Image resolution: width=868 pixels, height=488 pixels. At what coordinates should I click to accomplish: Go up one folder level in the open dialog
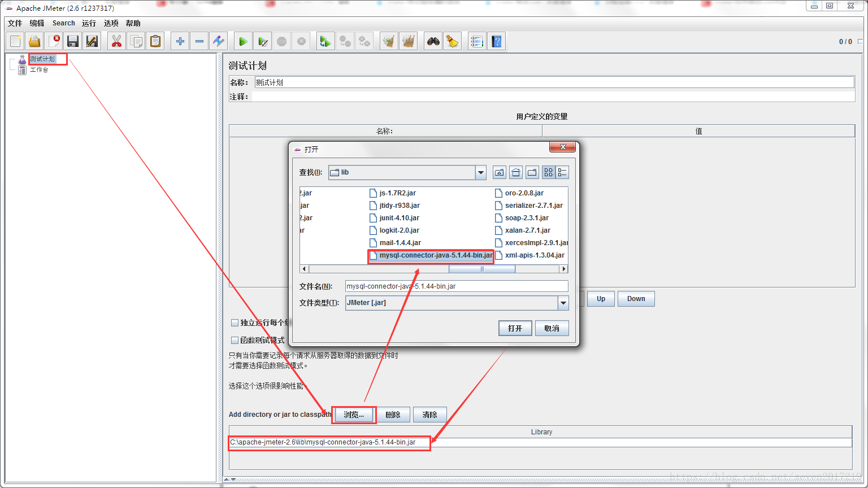[x=499, y=172]
